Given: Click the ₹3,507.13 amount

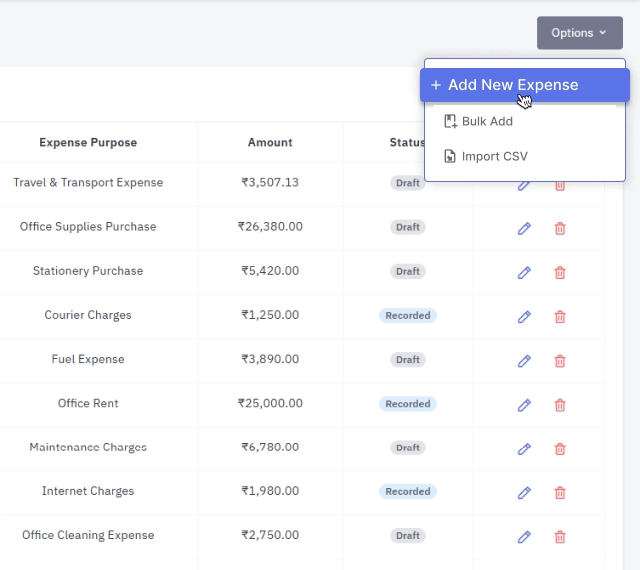Looking at the screenshot, I should point(270,182).
